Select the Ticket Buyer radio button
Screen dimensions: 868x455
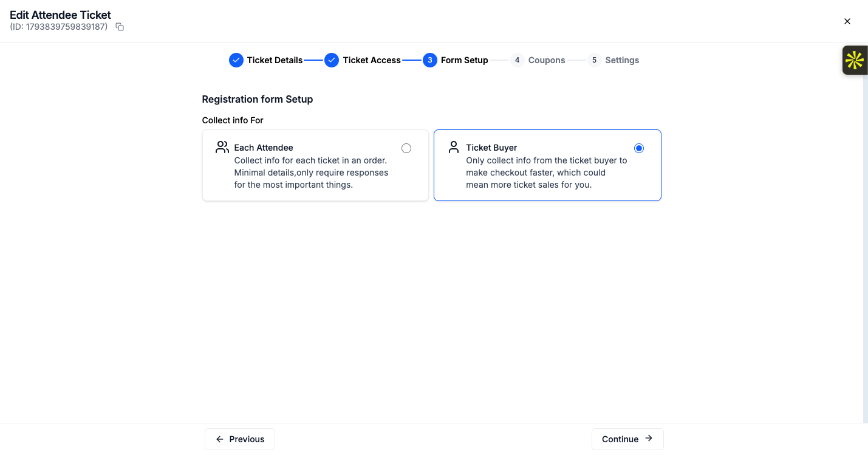coord(638,148)
